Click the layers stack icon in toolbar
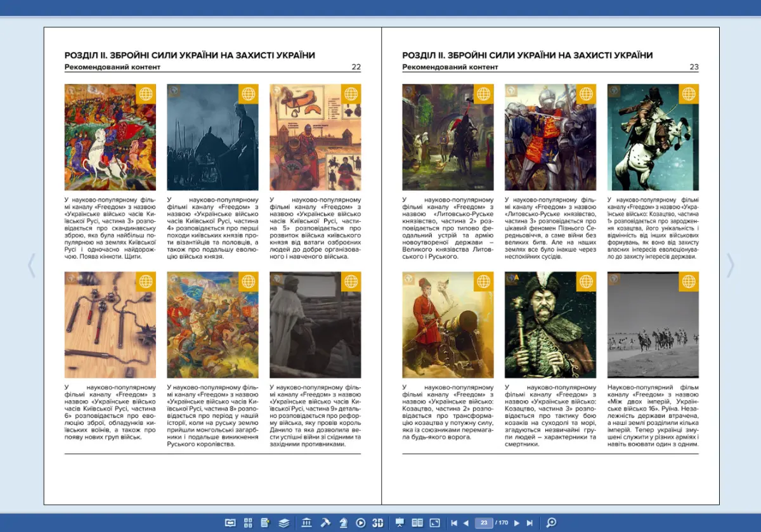761x532 pixels. click(283, 522)
